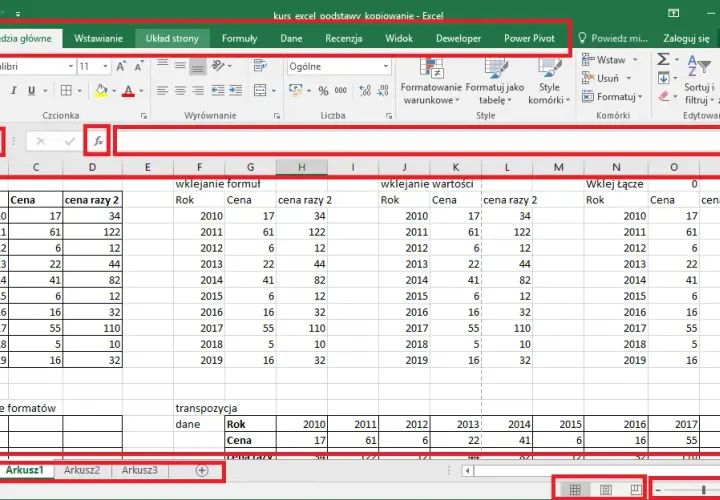The height and width of the screenshot is (500, 720).
Task: Open Wyrównanie group dialog launcher
Action: pos(277,116)
